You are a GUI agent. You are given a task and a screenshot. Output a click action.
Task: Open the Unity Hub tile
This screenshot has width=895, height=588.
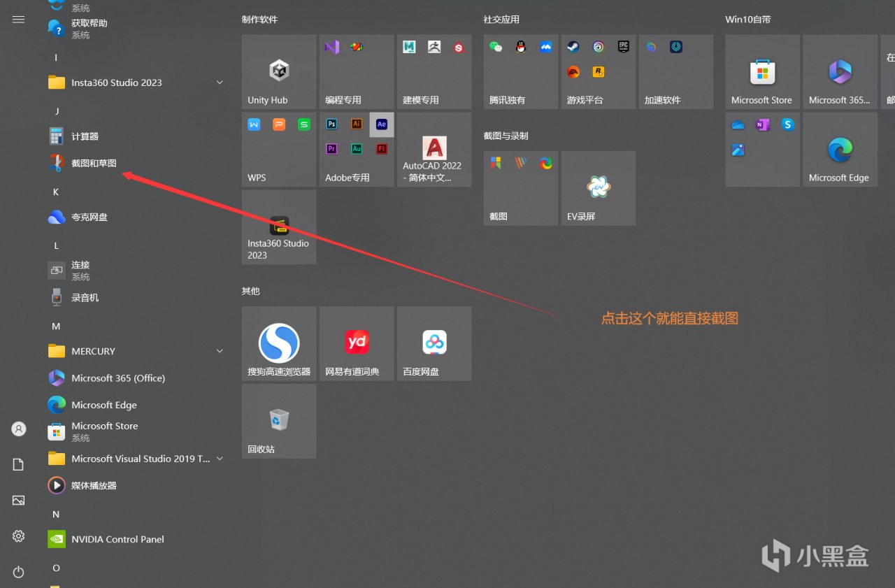click(279, 72)
